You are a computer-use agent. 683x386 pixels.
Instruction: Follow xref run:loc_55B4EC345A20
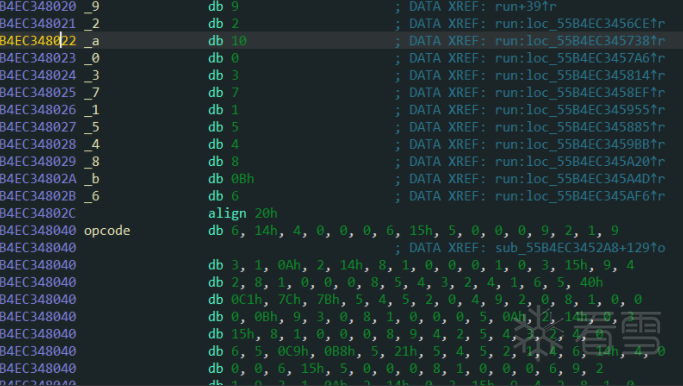tap(580, 162)
